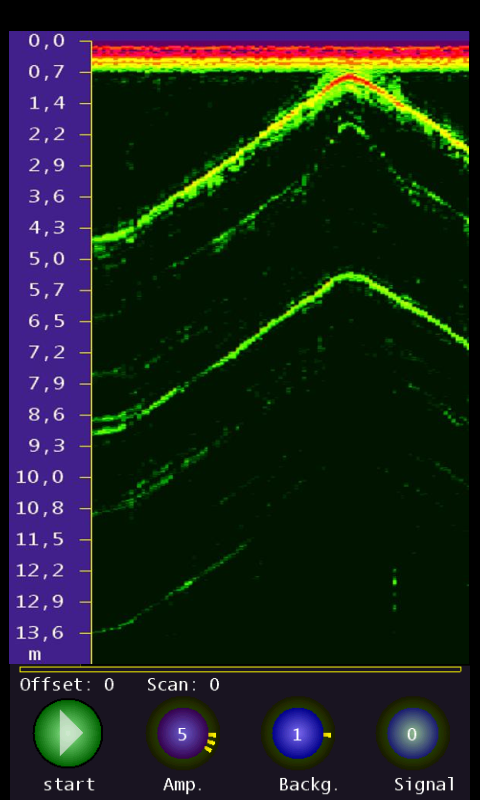Click the yellow tick beside Backg. knob
This screenshot has width=480, height=800.
click(x=327, y=735)
